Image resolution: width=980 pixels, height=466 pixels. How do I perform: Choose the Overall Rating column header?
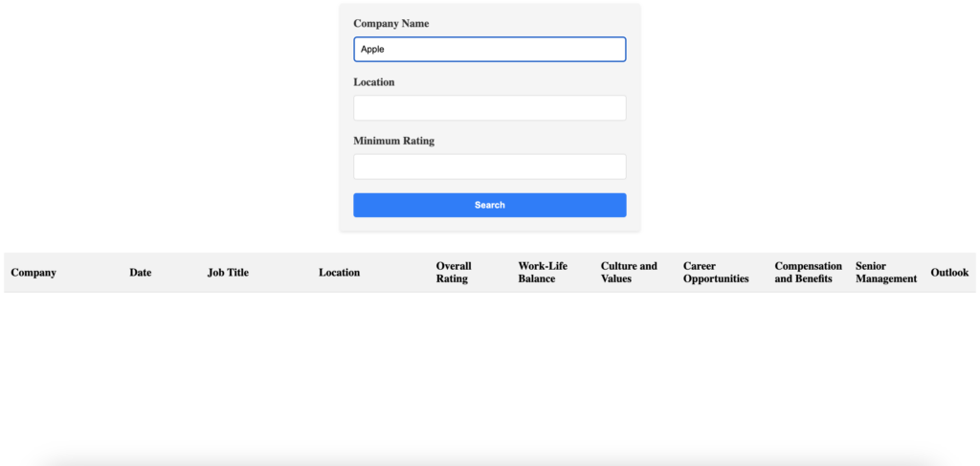pyautogui.click(x=454, y=273)
